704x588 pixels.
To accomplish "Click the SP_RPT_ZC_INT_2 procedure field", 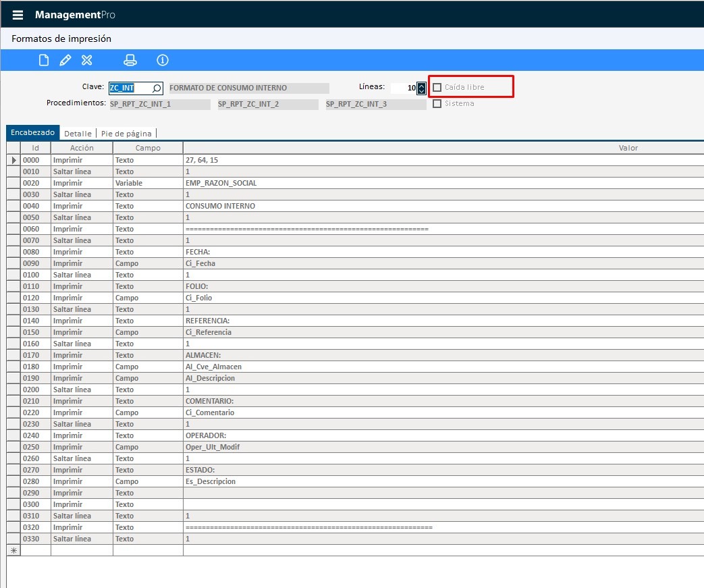I will pos(267,104).
